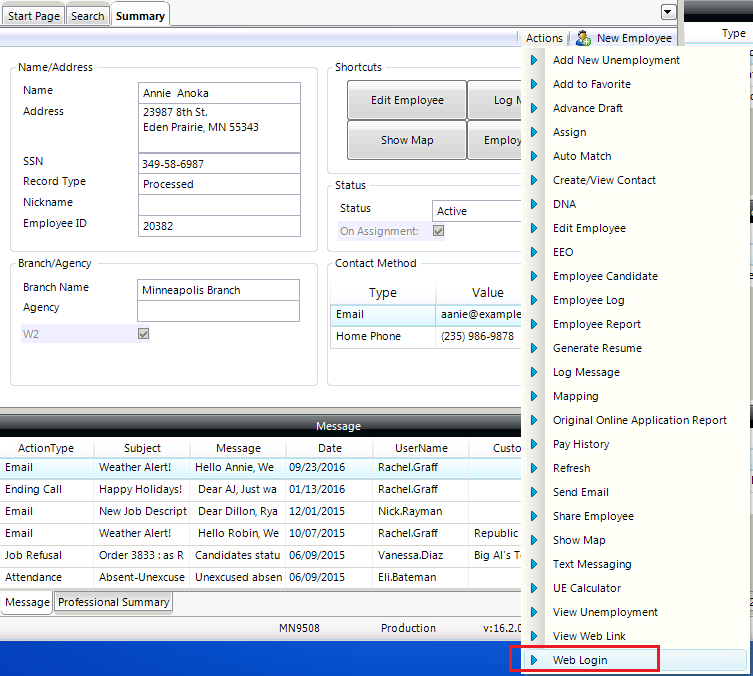The height and width of the screenshot is (676, 753).
Task: Choose Employee Report menu entry
Action: coord(596,324)
